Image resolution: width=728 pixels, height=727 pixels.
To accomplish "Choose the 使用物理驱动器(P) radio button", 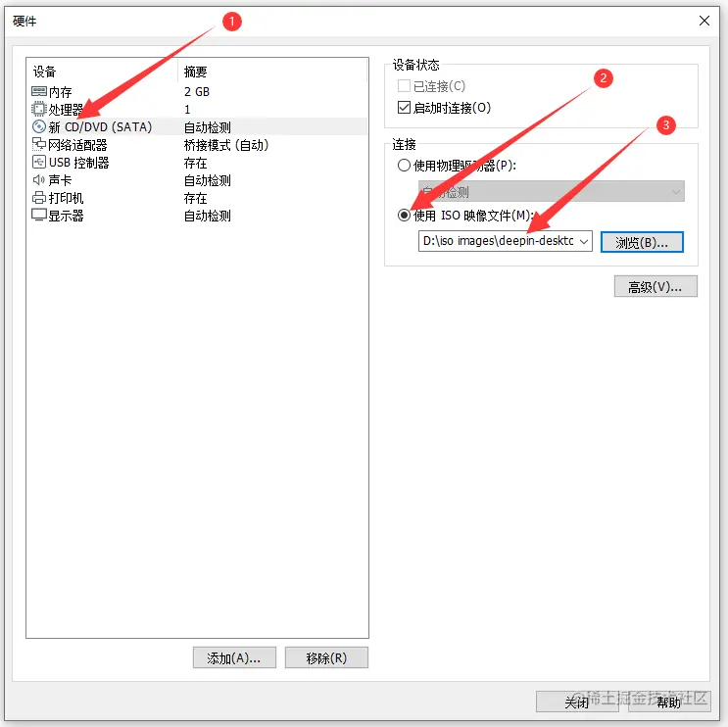I will [x=404, y=166].
